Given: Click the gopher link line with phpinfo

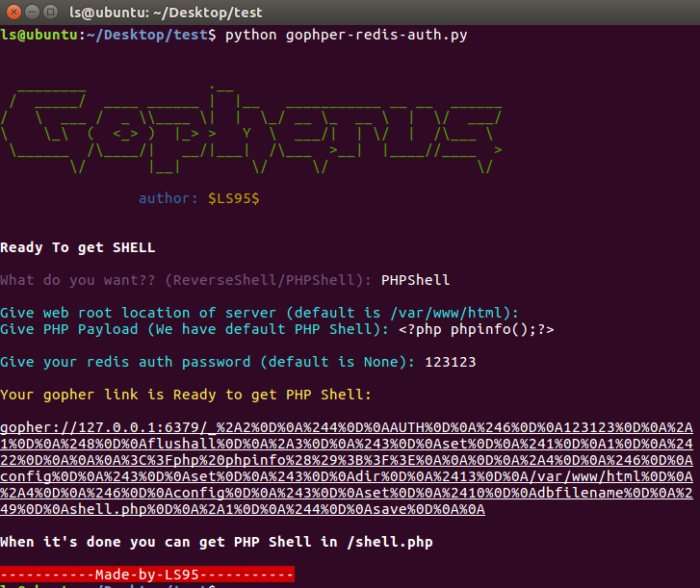Looking at the screenshot, I should (x=347, y=460).
